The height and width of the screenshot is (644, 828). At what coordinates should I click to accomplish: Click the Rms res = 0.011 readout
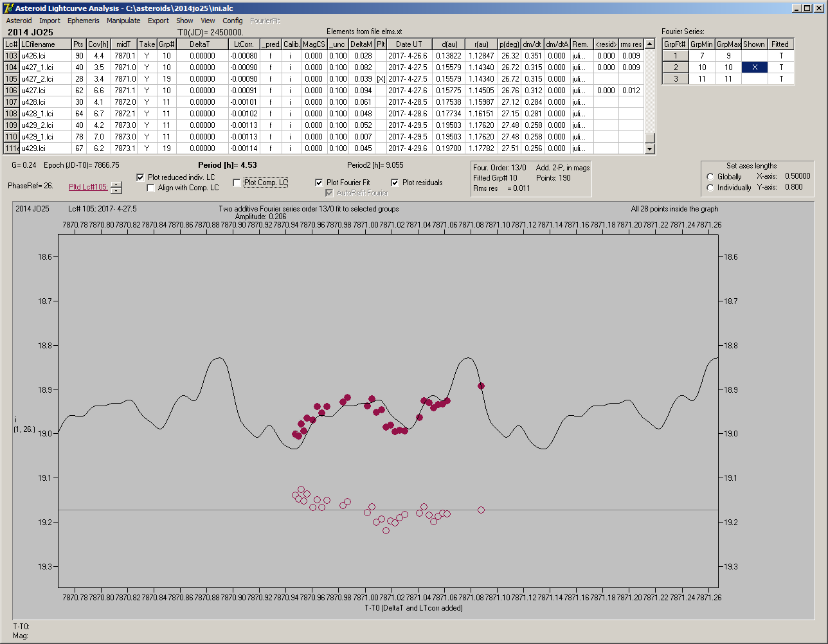click(x=501, y=188)
